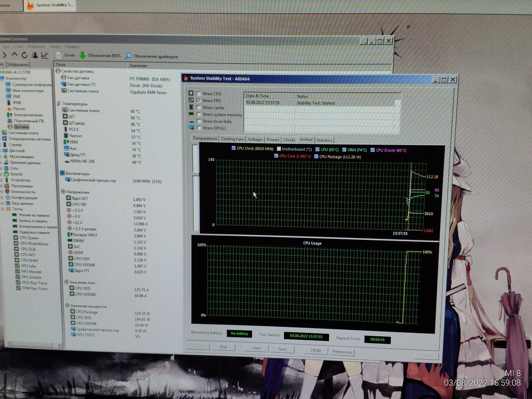Image resolution: width=532 pixels, height=399 pixels.
Task: Click the refresh icon in AIDA64 toolbar
Action: 25,55
